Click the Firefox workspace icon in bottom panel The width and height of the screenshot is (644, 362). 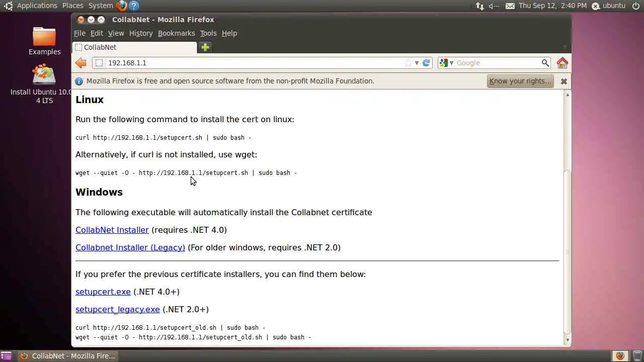620,356
